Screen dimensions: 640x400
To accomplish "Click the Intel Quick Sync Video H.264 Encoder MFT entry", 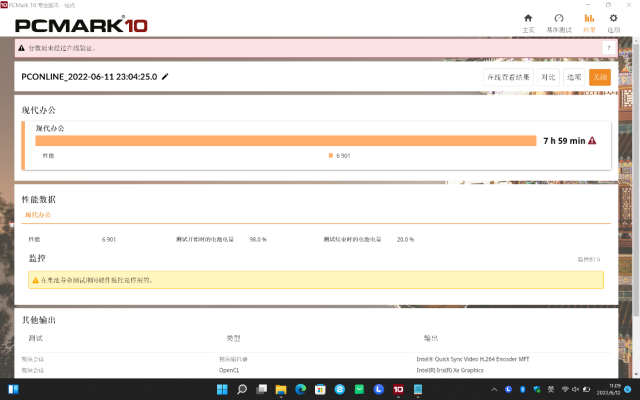I will 473,359.
